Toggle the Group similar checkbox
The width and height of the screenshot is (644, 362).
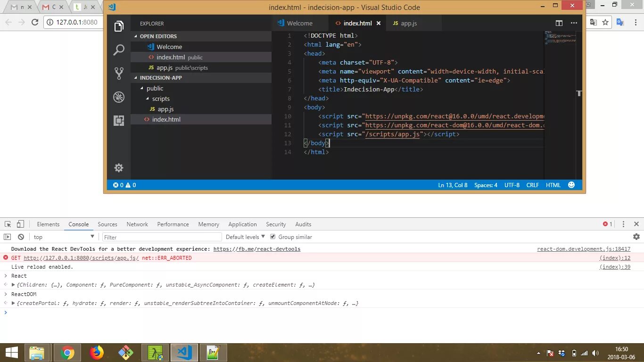pyautogui.click(x=272, y=237)
